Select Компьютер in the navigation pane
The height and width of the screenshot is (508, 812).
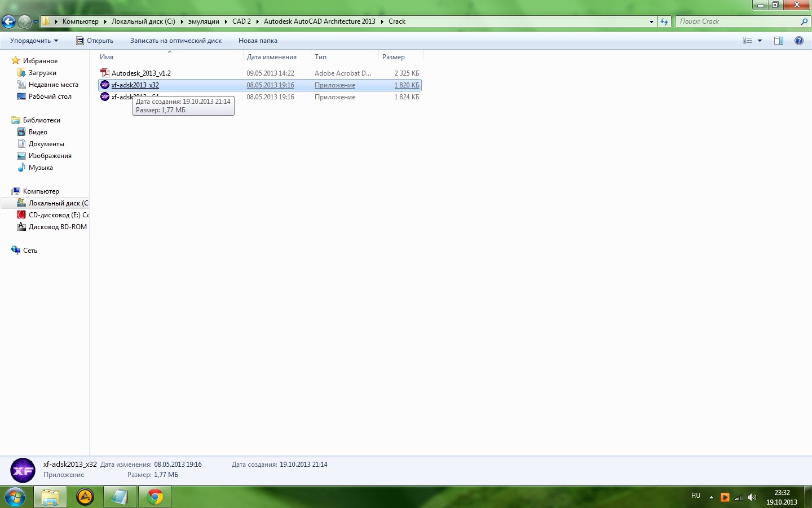[x=41, y=191]
